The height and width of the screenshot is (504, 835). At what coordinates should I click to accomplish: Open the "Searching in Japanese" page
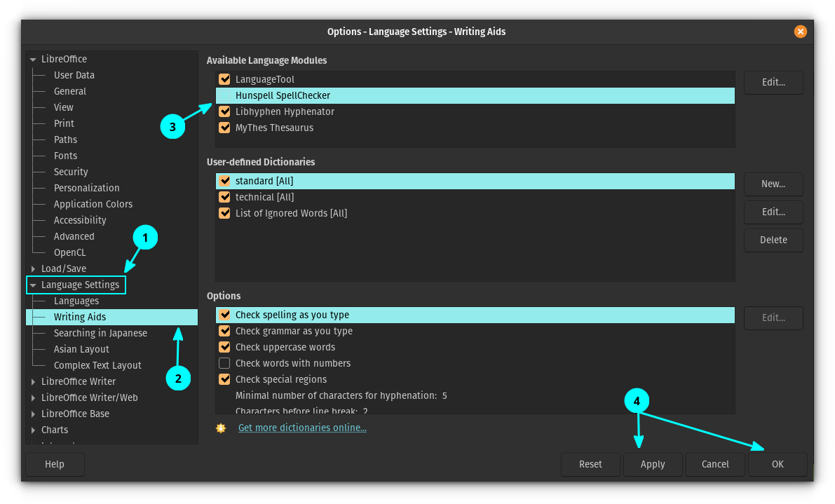pos(100,333)
